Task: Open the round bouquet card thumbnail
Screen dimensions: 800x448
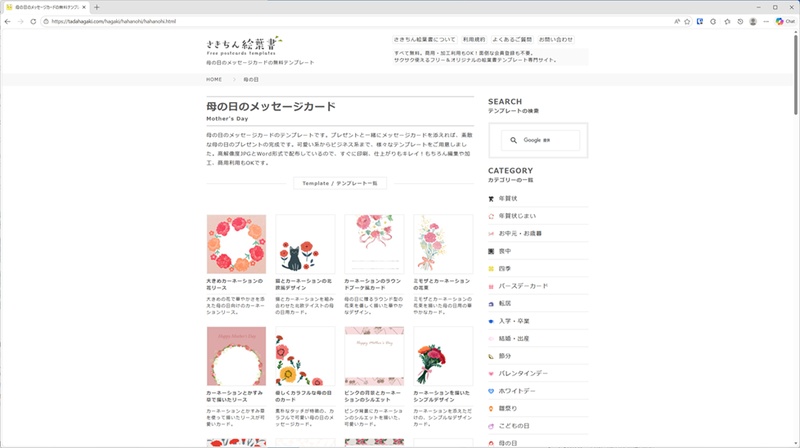Action: [x=374, y=244]
